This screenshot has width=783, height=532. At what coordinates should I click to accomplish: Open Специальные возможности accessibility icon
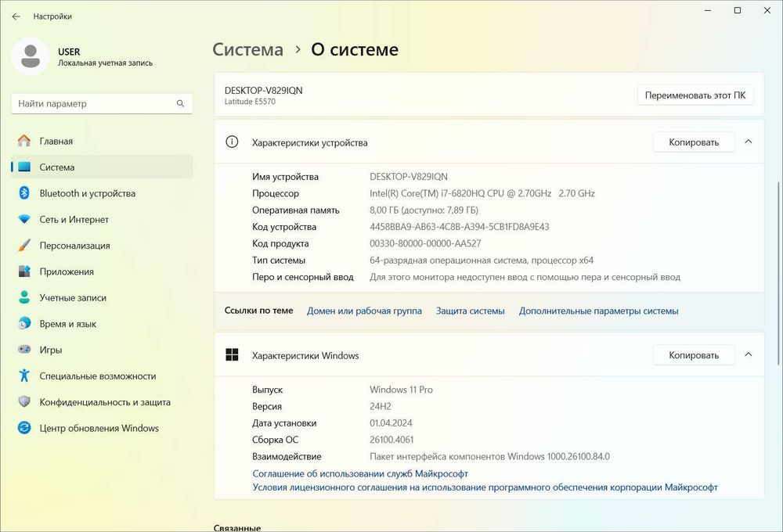point(24,376)
